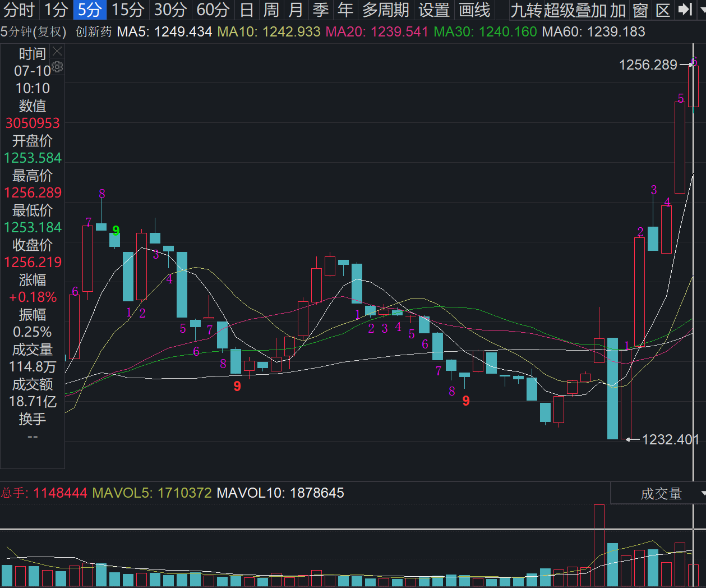Click the 创新药 index name
Image resolution: width=706 pixels, height=588 pixels.
click(94, 32)
